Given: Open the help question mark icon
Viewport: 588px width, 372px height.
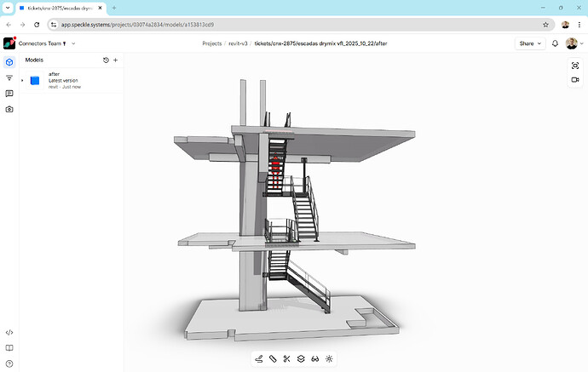Looking at the screenshot, I should click(x=9, y=363).
